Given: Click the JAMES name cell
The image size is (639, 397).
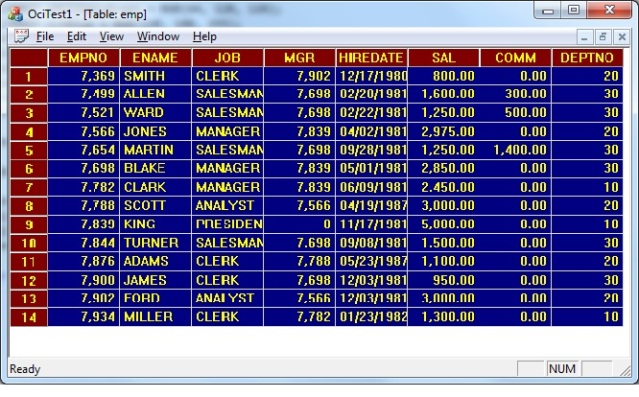Looking at the screenshot, I should tap(155, 280).
